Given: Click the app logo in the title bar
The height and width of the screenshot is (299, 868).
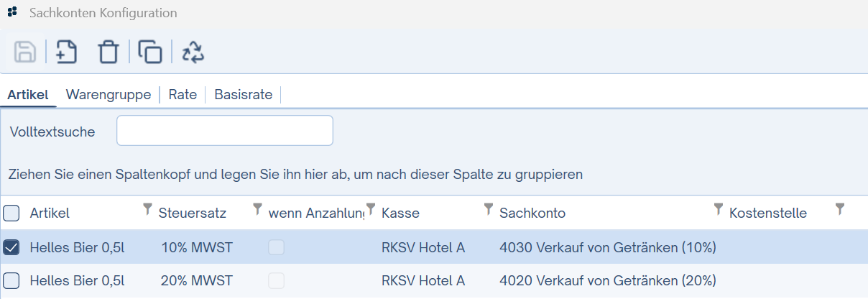Looking at the screenshot, I should tap(12, 12).
